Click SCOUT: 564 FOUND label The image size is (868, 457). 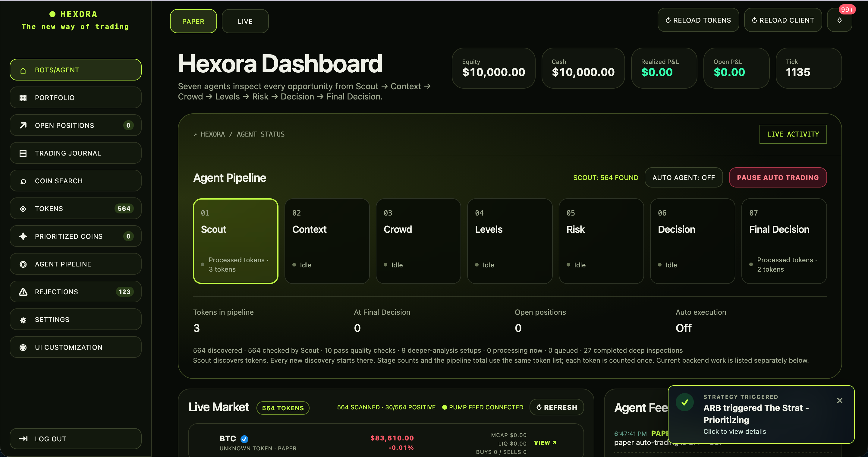coord(605,178)
